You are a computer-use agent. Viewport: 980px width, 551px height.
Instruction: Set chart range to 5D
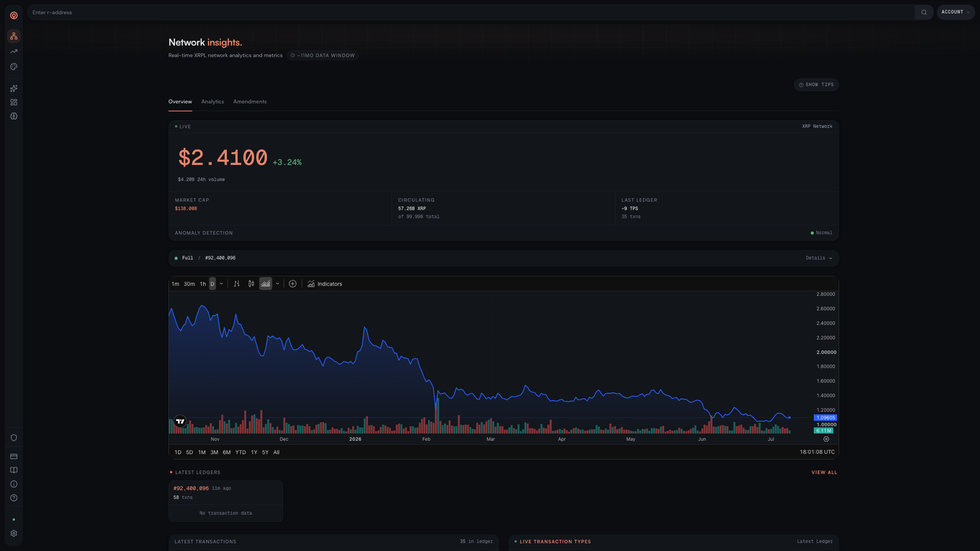189,453
